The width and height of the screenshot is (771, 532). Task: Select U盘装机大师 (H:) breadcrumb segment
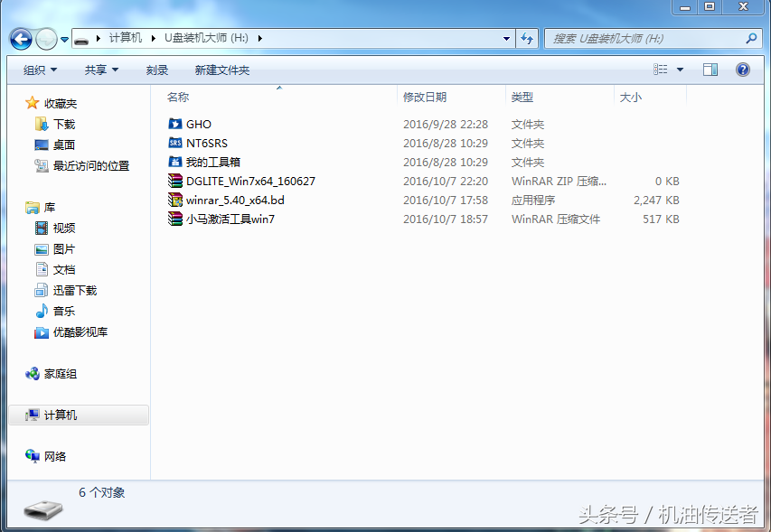[206, 38]
